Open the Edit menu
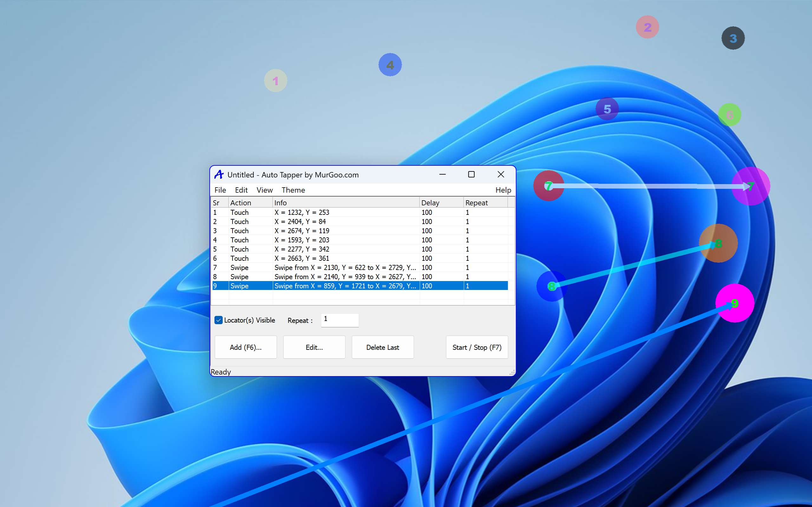Image resolution: width=812 pixels, height=507 pixels. point(241,190)
